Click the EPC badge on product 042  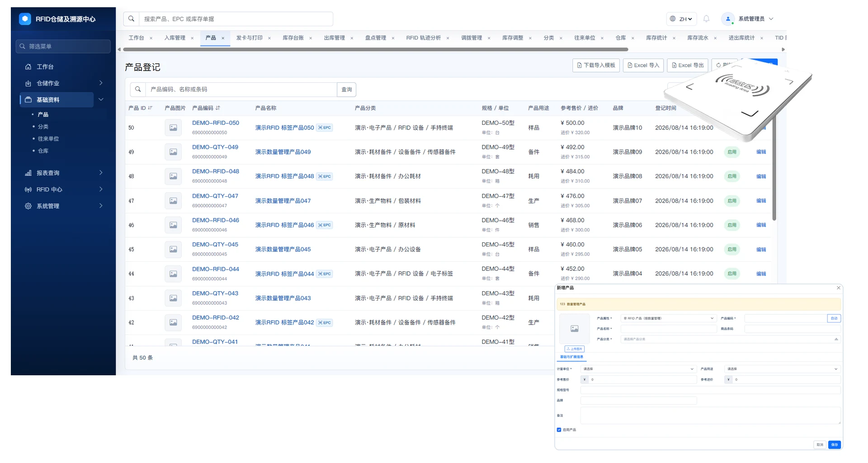[324, 322]
